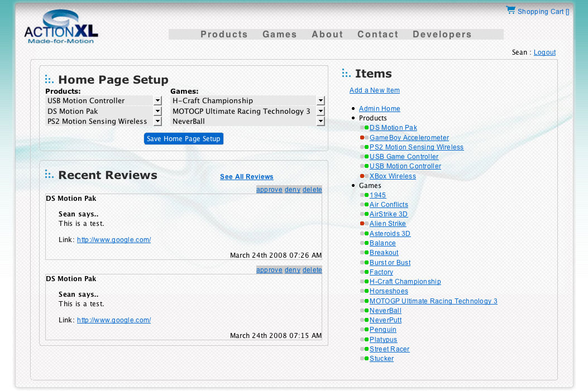Click Save Home Page Setup button
The height and width of the screenshot is (391, 588).
[x=184, y=138]
